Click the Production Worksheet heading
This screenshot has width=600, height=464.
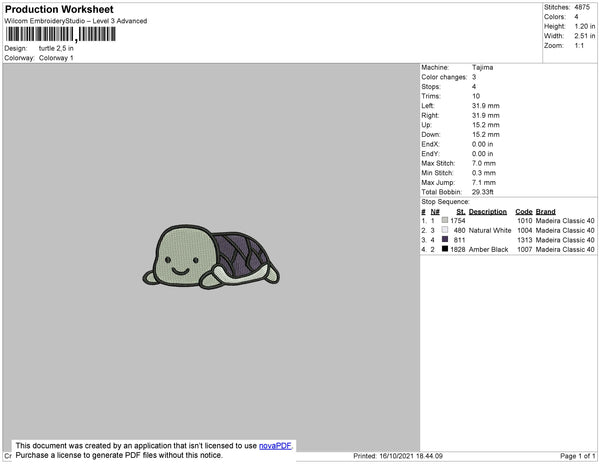click(x=59, y=10)
